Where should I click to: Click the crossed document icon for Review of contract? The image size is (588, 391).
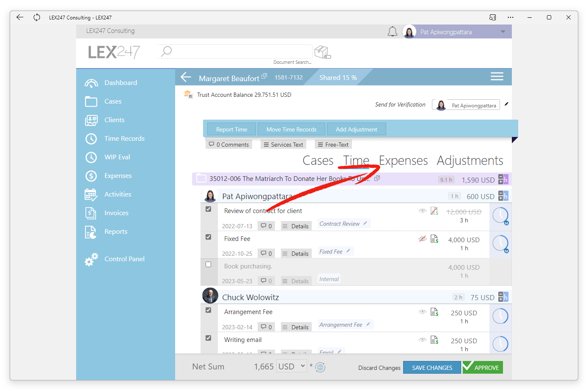[434, 211]
